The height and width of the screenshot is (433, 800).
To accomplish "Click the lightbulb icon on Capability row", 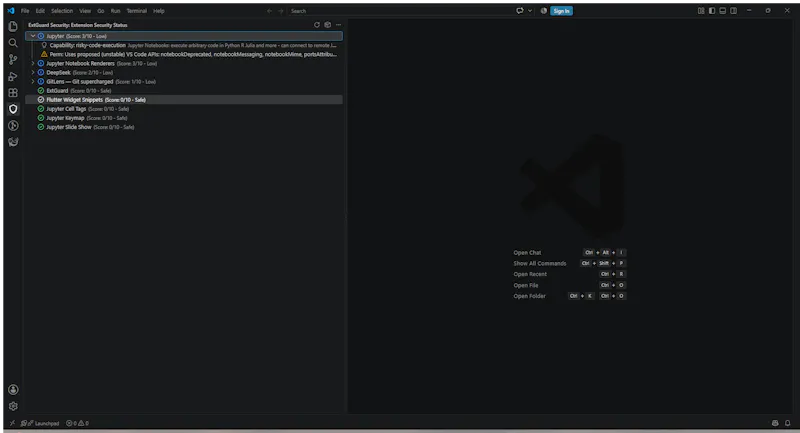I will (44, 45).
